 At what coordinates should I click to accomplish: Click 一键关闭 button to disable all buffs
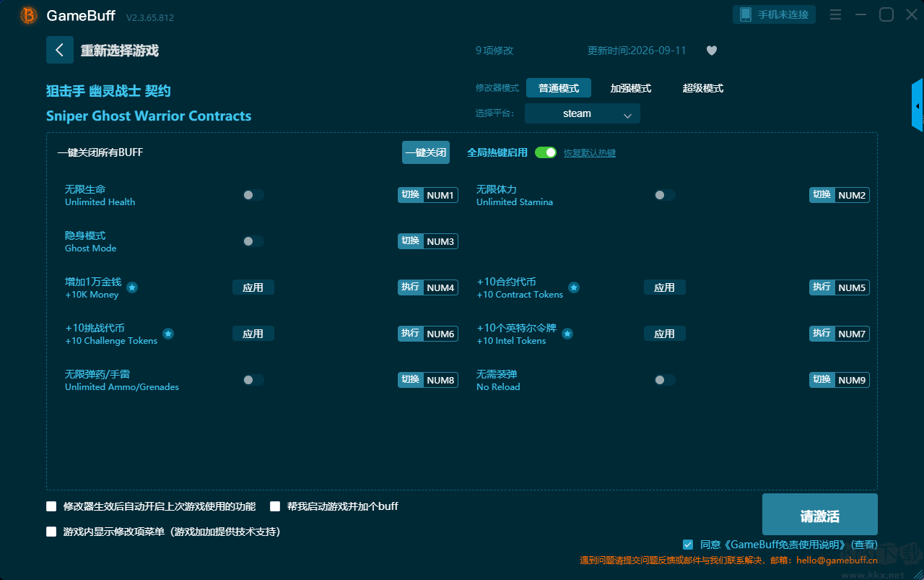pyautogui.click(x=426, y=152)
